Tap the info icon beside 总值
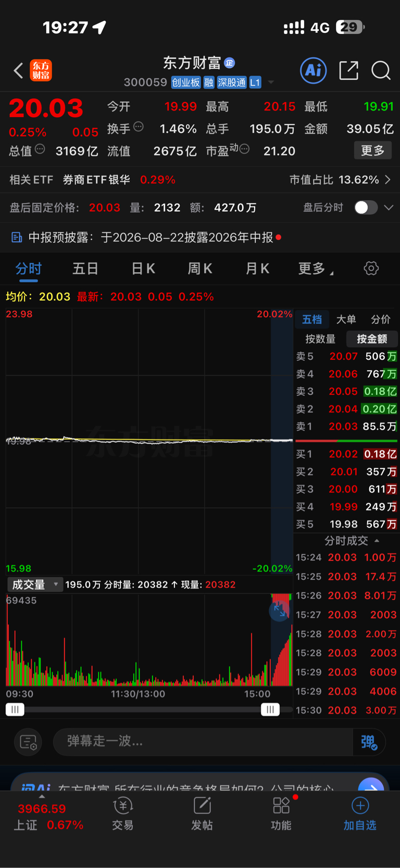400x868 pixels. [40, 149]
